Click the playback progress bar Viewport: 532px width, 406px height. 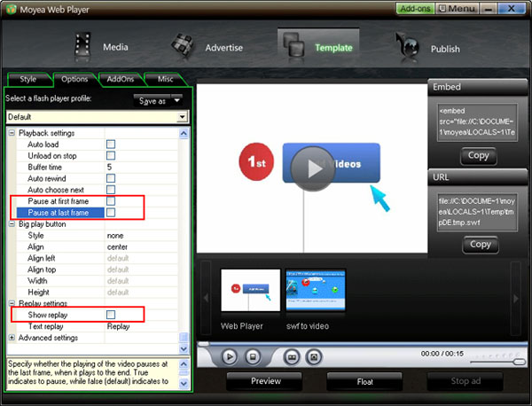(x=363, y=344)
